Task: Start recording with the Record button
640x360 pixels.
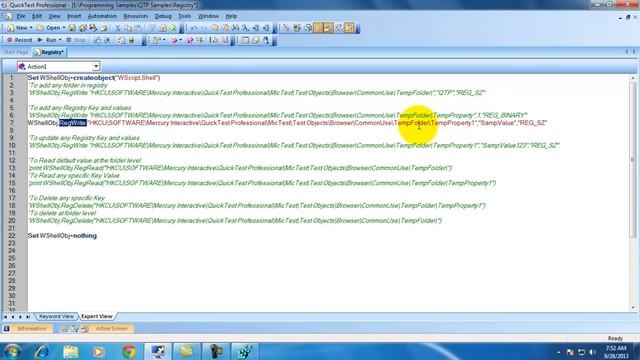Action: (x=19, y=40)
